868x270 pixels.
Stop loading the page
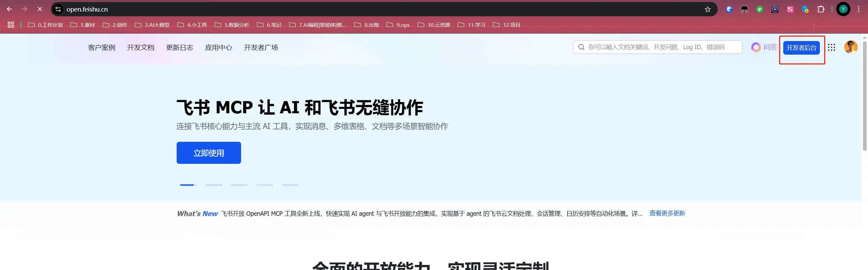pos(40,9)
